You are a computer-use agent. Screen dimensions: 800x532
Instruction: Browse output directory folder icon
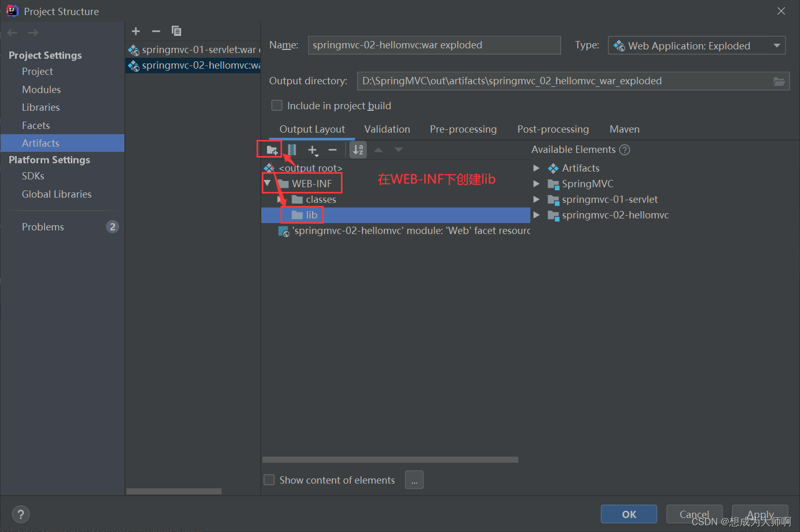pos(779,81)
